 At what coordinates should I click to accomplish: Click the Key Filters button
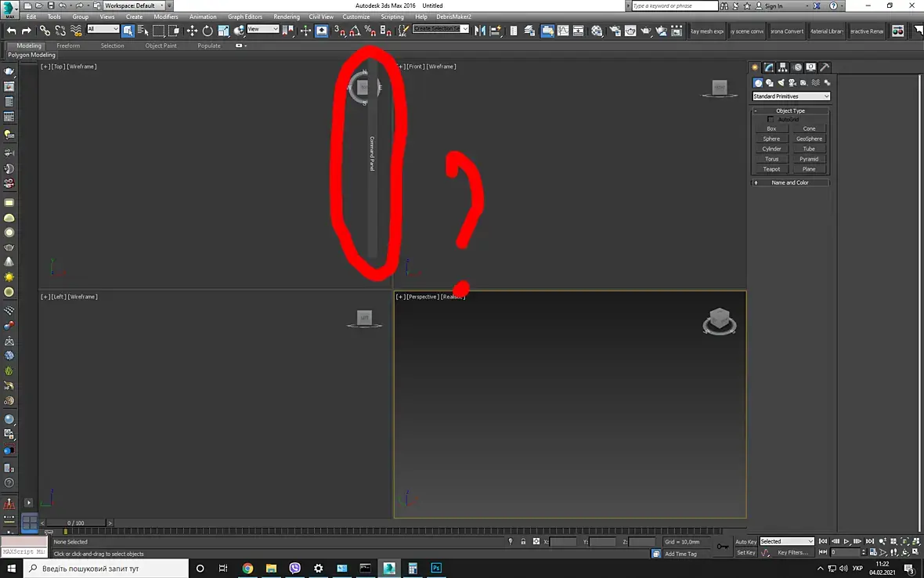pyautogui.click(x=792, y=553)
